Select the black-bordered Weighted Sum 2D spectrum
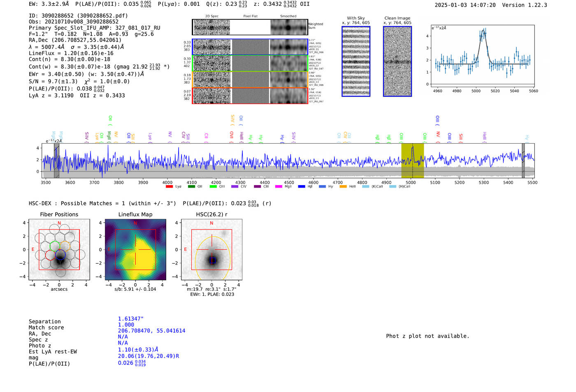 pos(250,27)
